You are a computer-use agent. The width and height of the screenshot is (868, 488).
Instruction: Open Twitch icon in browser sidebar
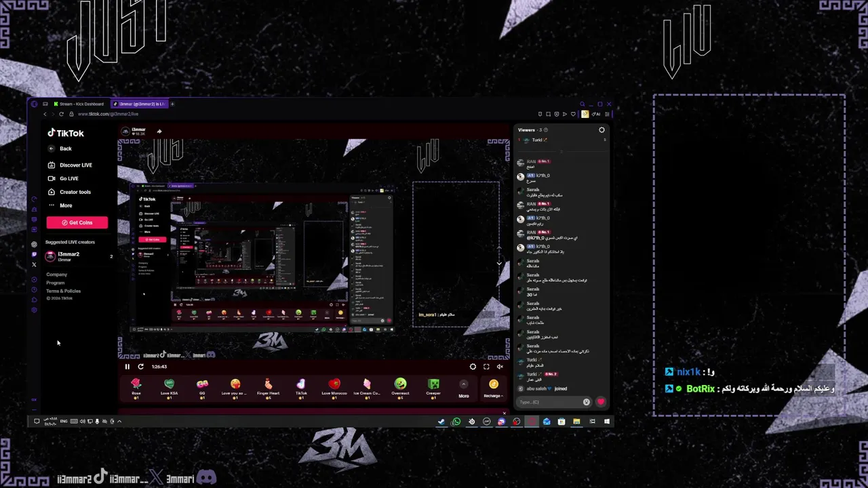coord(34,255)
